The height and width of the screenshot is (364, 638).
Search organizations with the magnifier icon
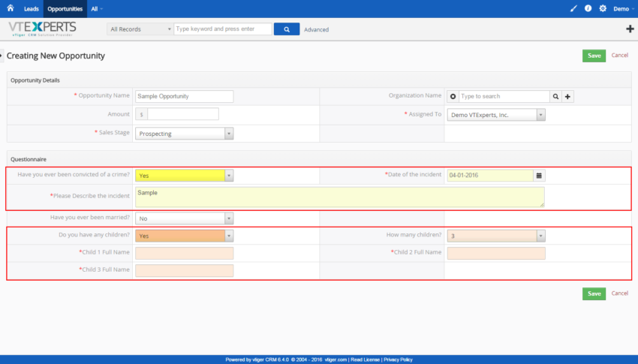[555, 96]
